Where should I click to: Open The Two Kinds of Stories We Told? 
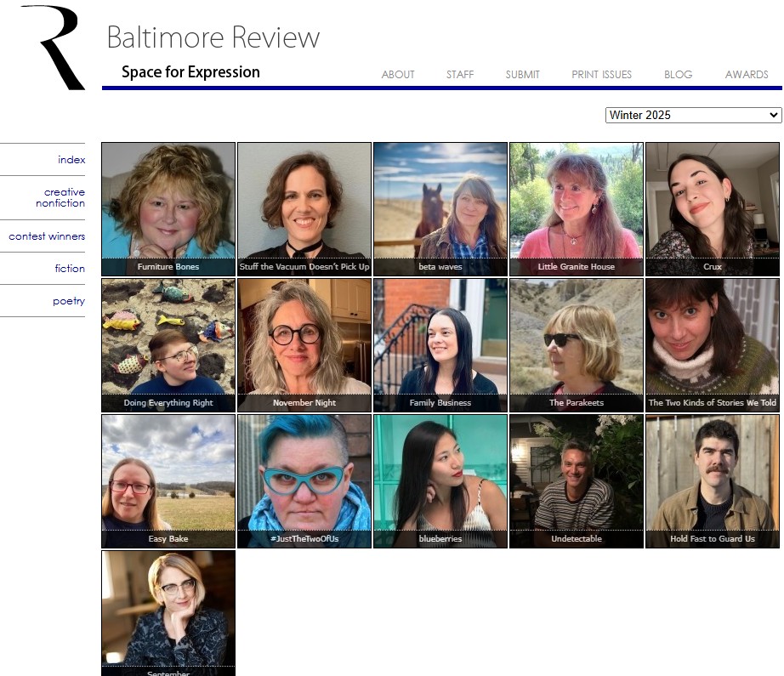coord(713,345)
